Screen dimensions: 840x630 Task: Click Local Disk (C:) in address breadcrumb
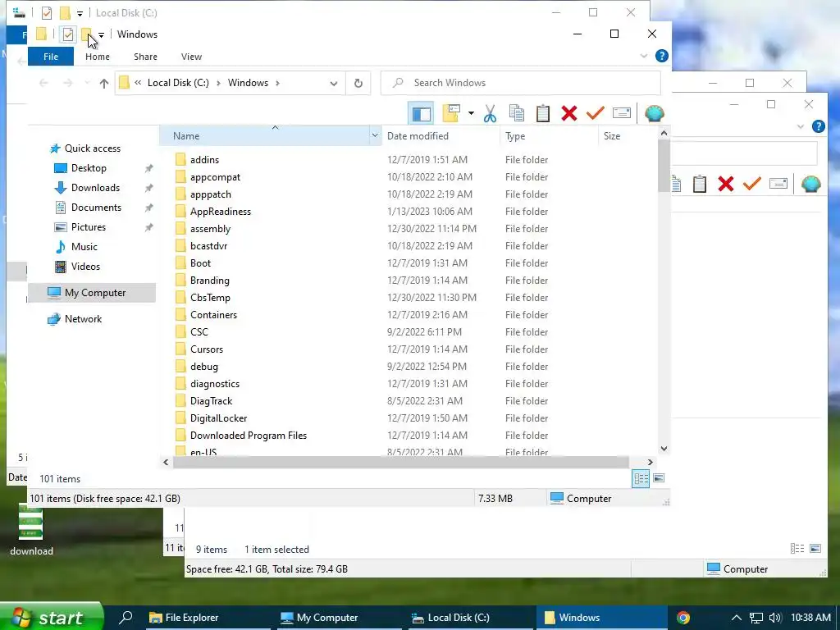click(x=178, y=83)
